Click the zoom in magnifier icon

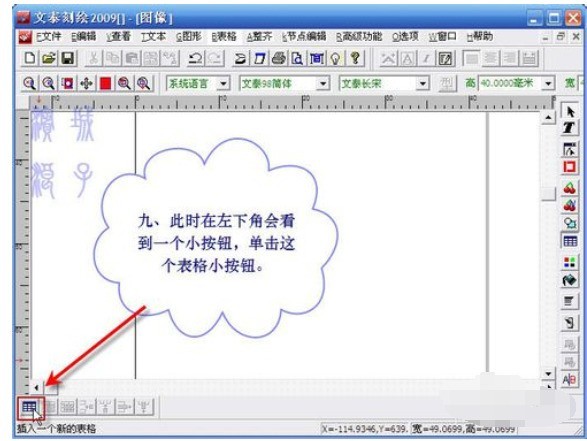point(48,83)
